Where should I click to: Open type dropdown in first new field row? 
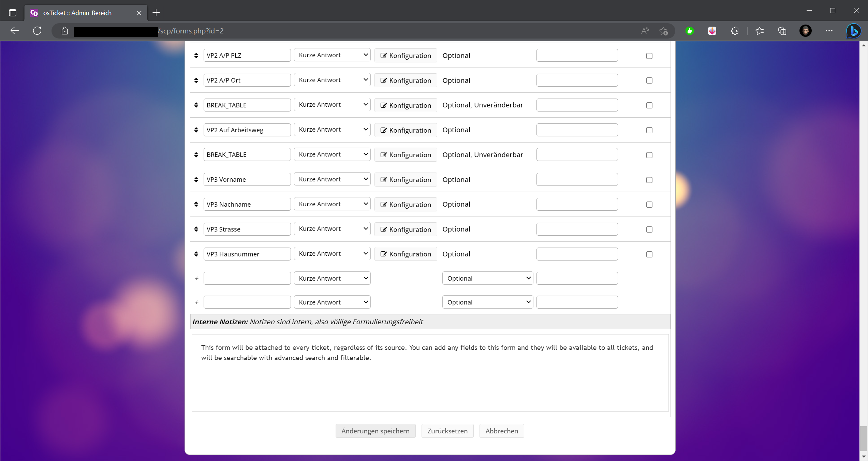(x=332, y=278)
